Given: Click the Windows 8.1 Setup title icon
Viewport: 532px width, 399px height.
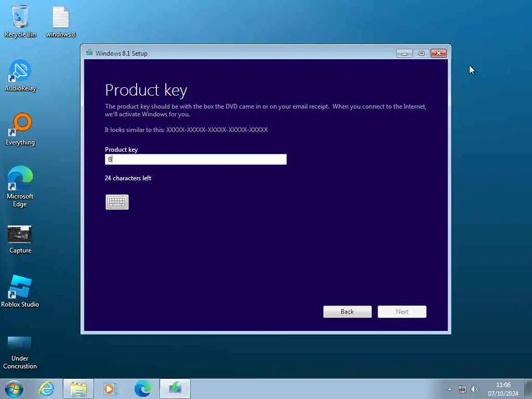Looking at the screenshot, I should pyautogui.click(x=89, y=52).
